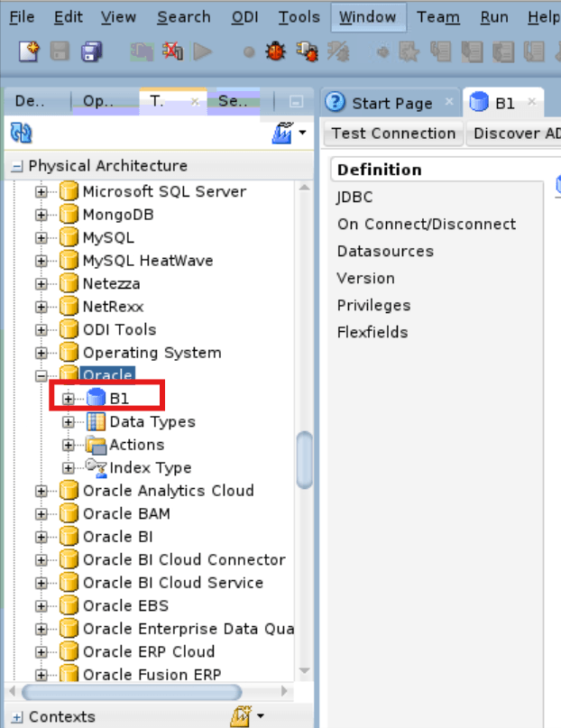The image size is (561, 728).
Task: Open the JDBC section of B1
Action: tap(355, 197)
